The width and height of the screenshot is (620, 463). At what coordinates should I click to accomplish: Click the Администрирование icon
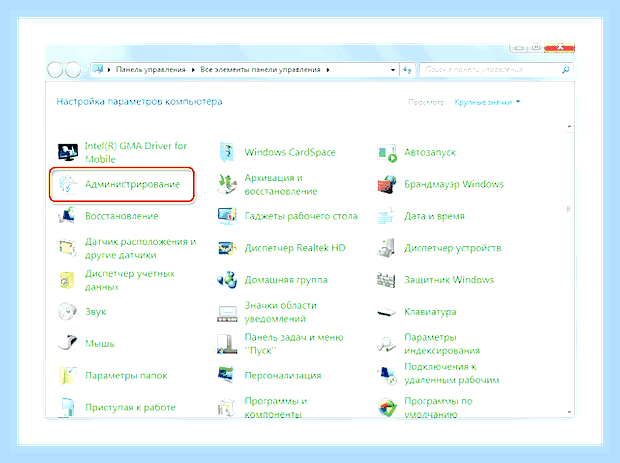click(68, 184)
